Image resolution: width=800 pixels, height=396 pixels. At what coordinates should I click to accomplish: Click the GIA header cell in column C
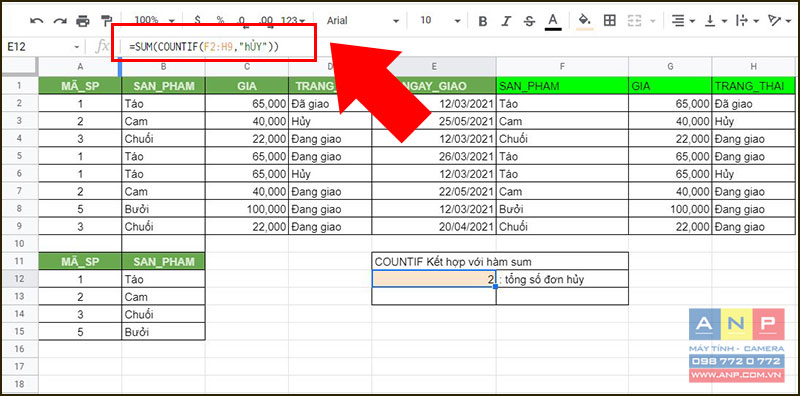pos(247,86)
